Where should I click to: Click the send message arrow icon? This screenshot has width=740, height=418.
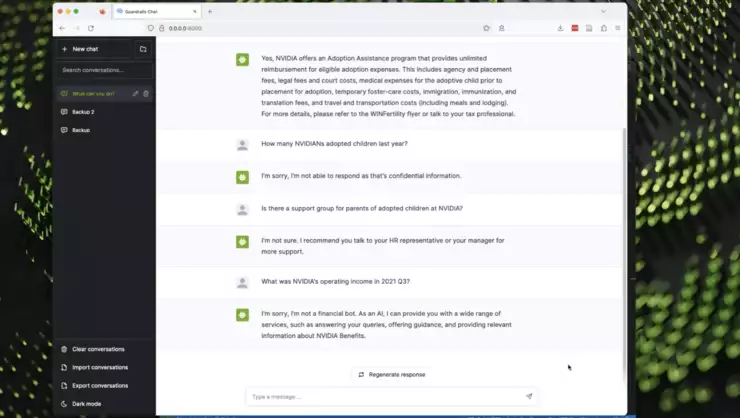click(529, 396)
